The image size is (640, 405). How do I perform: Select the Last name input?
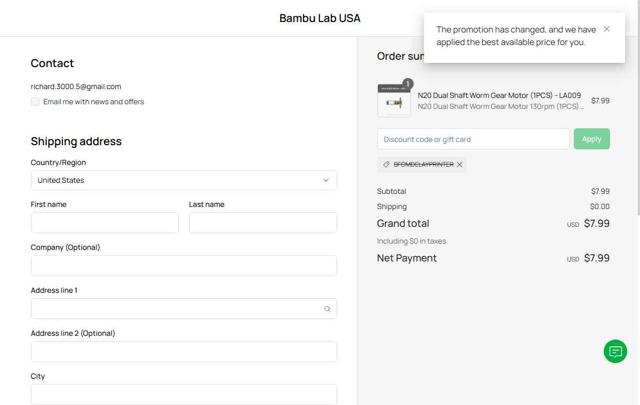(262, 223)
